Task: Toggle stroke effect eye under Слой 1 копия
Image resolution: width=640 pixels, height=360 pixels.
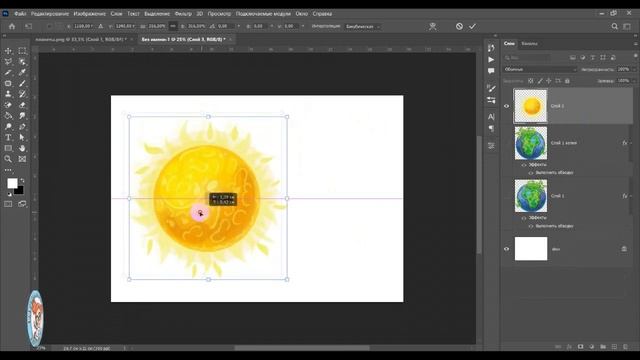Action: coord(531,173)
